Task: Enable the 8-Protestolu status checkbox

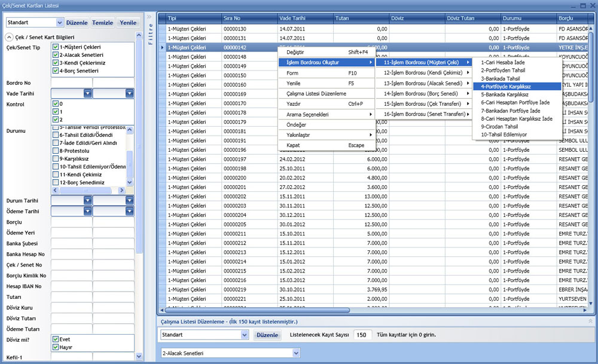Action: [56, 151]
